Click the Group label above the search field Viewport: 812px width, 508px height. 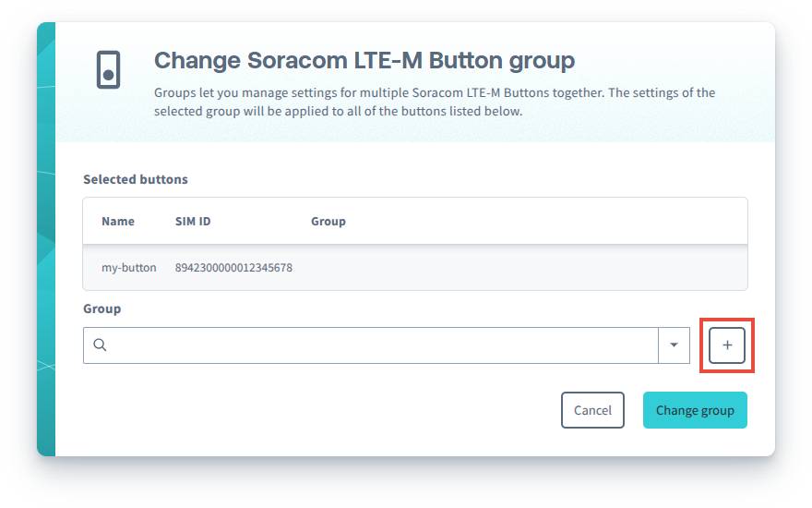tap(102, 308)
